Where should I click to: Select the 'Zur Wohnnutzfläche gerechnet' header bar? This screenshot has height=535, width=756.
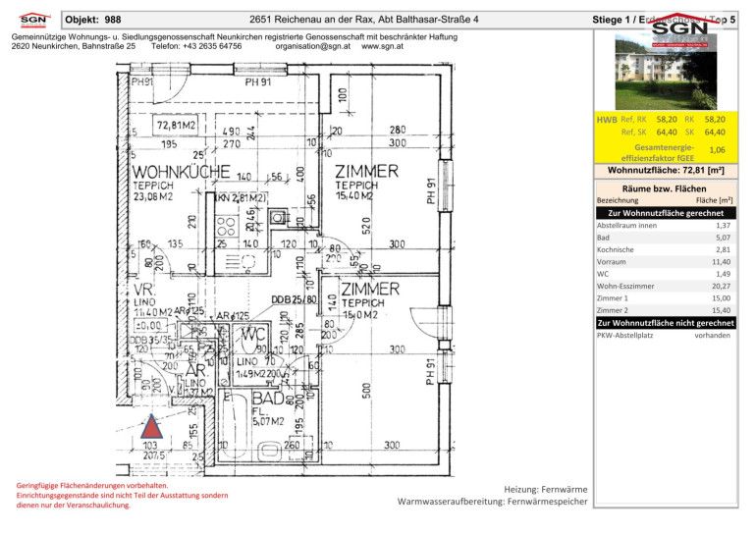point(665,212)
